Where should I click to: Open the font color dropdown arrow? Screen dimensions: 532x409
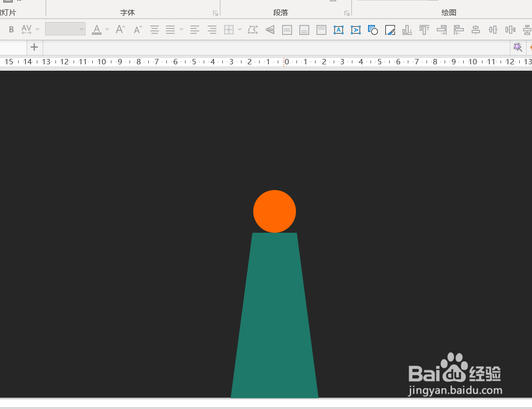[107, 29]
